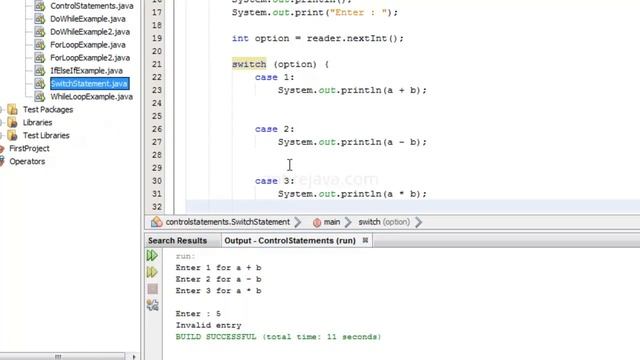
Task: Click the Re-run green arrows icon in Output
Action: [x=152, y=256]
